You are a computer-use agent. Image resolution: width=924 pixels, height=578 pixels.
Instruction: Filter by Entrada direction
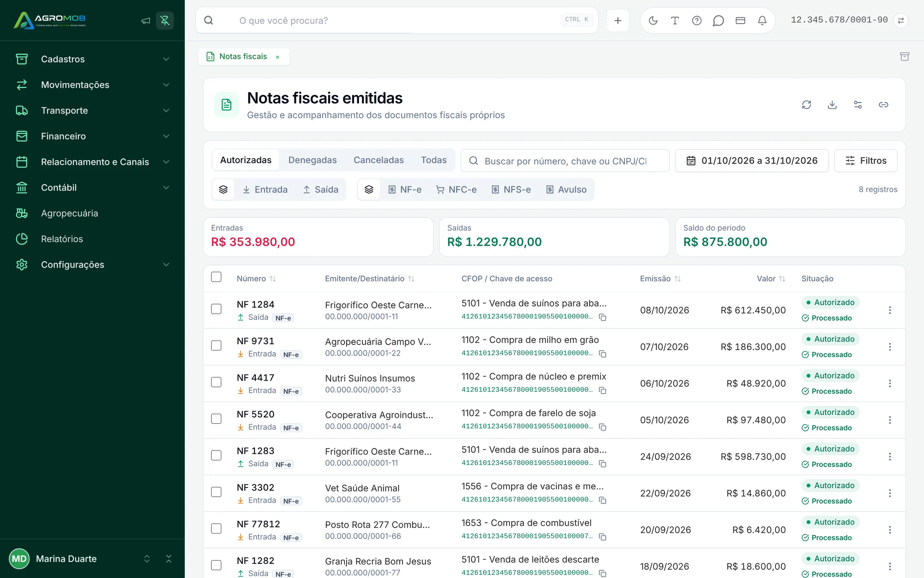pyautogui.click(x=265, y=190)
